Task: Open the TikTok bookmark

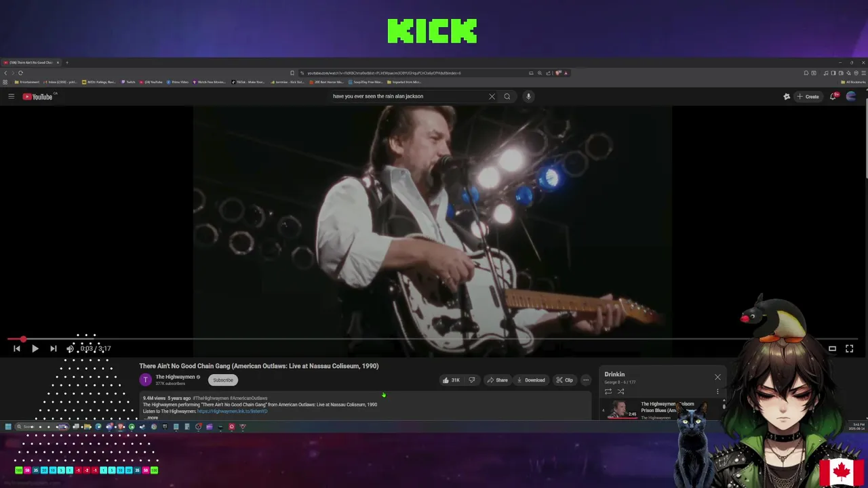Action: (248, 82)
